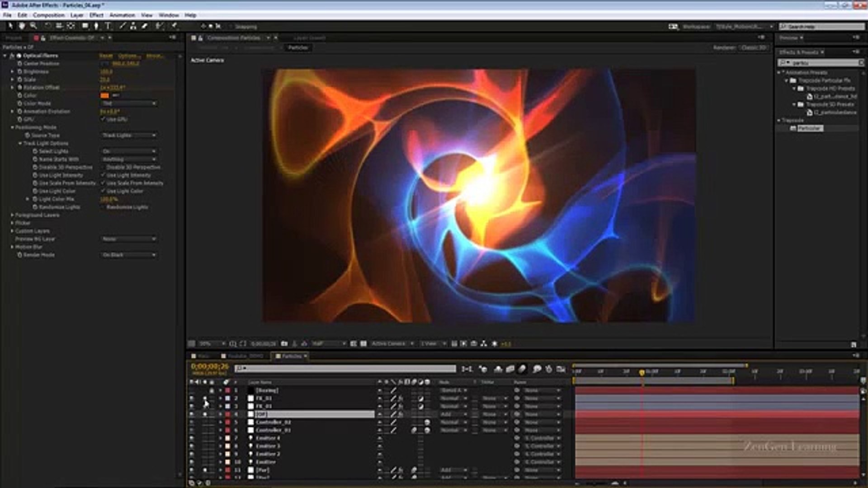Open the Render Mode dropdown
The width and height of the screenshot is (868, 488).
click(129, 255)
